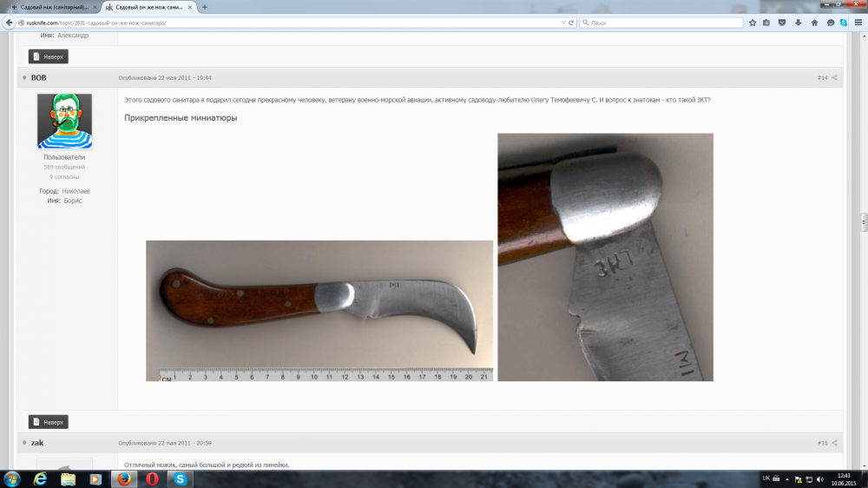Click BOB's bearded avatar image
Image resolution: width=868 pixels, height=488 pixels.
(x=64, y=122)
